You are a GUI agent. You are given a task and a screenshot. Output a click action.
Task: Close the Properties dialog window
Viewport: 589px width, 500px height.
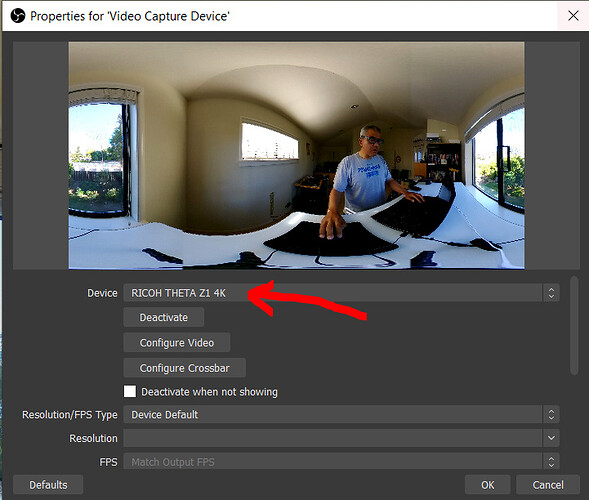coord(573,16)
